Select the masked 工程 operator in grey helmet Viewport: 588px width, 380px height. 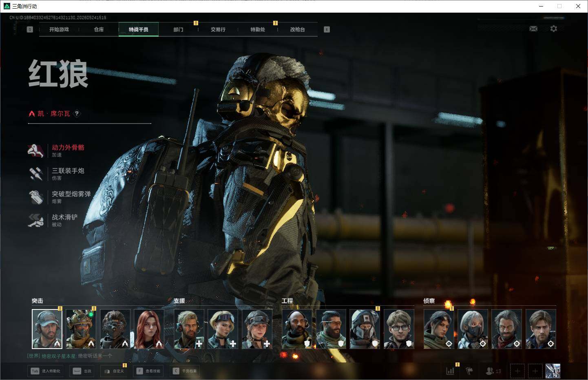pyautogui.click(x=365, y=329)
